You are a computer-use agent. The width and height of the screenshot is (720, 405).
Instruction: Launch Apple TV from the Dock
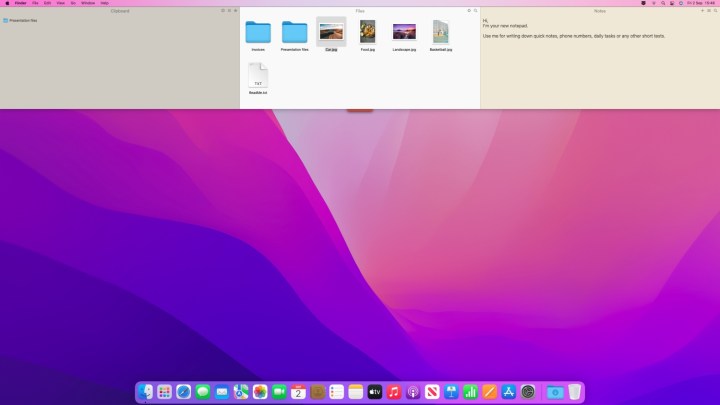[375, 392]
